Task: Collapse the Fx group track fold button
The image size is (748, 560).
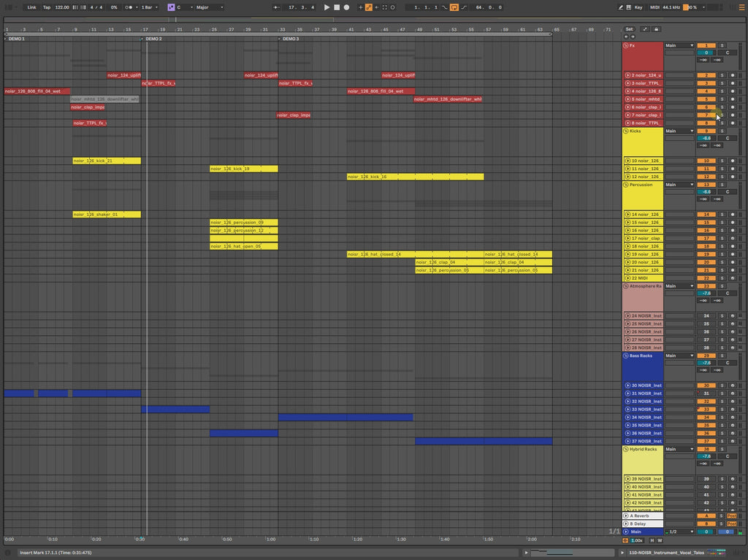Action: point(626,45)
